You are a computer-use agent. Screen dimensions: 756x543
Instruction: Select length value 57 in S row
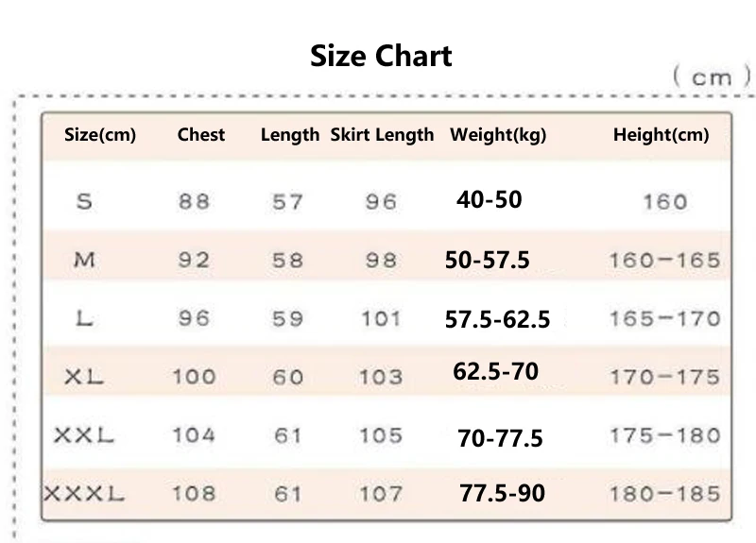tap(288, 202)
